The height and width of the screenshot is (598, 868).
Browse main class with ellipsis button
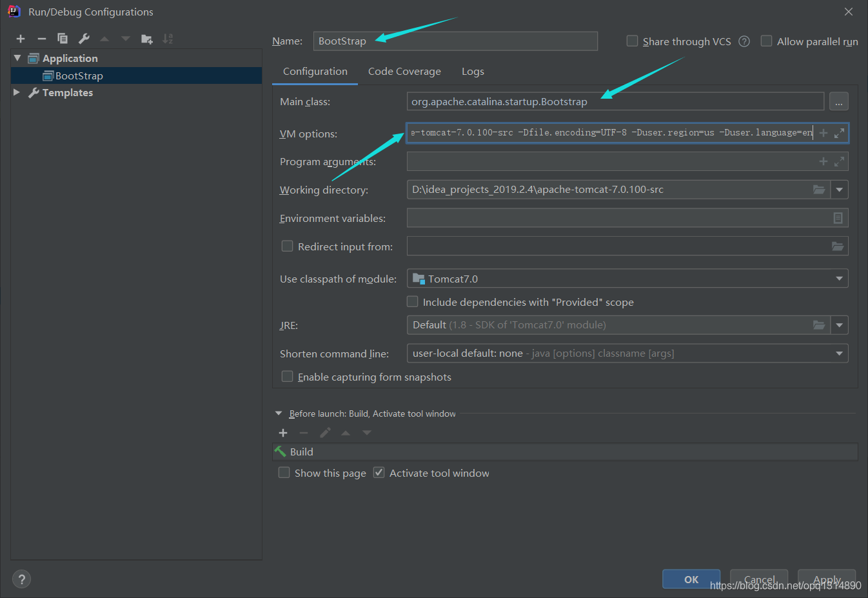pos(839,101)
